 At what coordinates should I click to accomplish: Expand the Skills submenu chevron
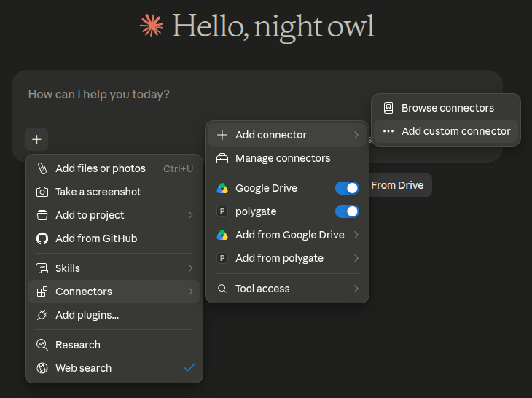pyautogui.click(x=190, y=268)
